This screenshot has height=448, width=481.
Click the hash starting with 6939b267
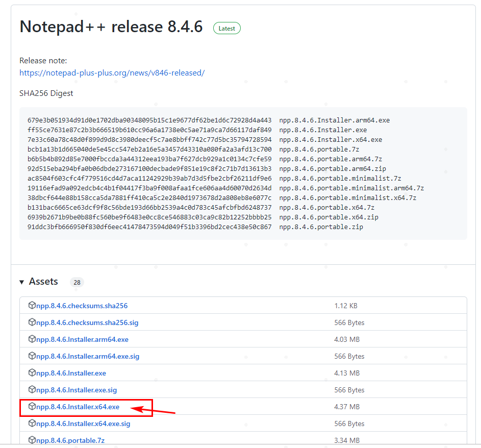149,217
